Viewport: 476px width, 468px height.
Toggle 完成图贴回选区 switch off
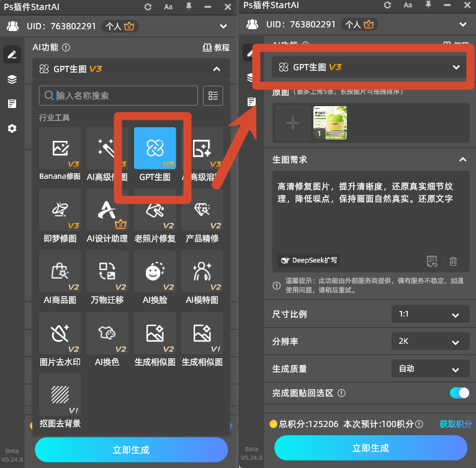tap(459, 393)
